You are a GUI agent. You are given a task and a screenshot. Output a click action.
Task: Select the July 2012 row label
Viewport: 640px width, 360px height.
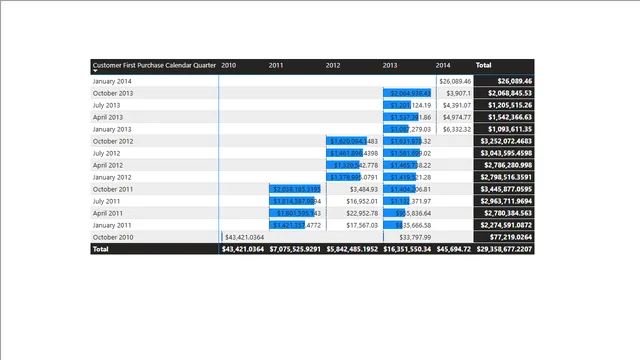(107, 153)
